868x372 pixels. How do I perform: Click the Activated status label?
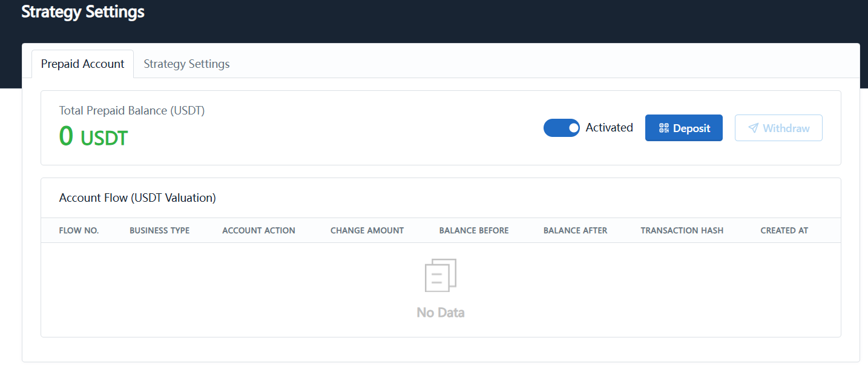point(609,128)
